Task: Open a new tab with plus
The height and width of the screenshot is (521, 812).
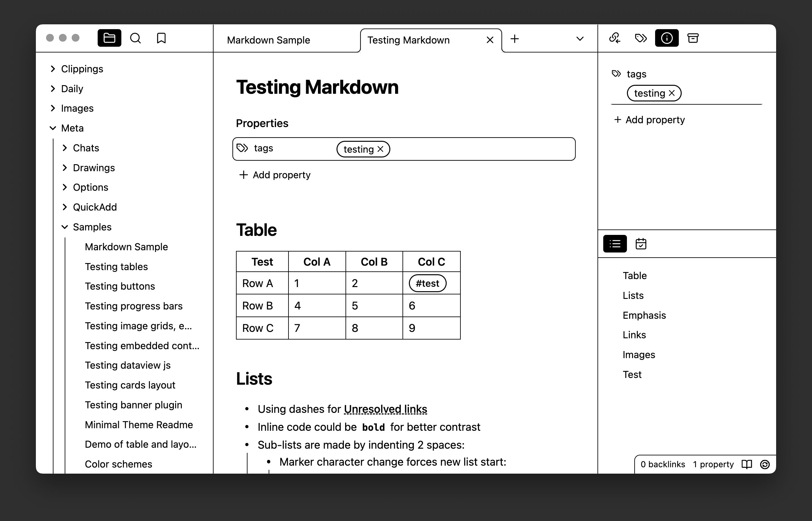Action: tap(515, 39)
